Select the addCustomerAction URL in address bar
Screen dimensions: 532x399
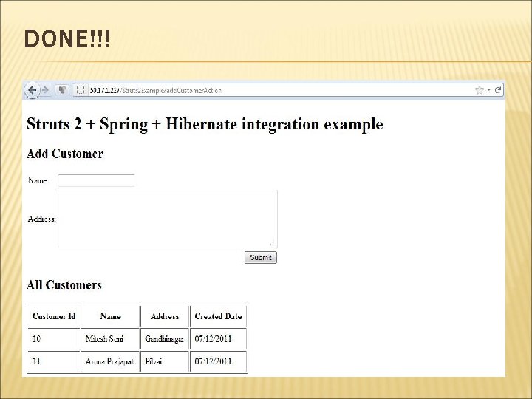pos(156,91)
